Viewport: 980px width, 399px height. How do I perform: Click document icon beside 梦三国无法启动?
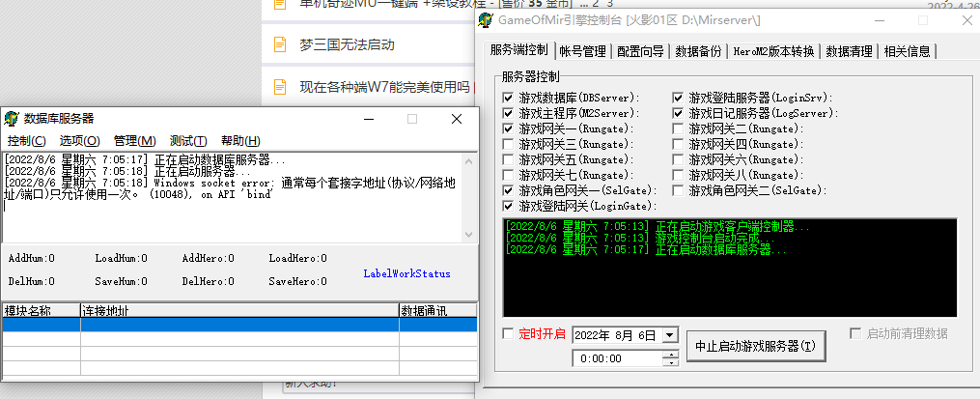coord(280,45)
